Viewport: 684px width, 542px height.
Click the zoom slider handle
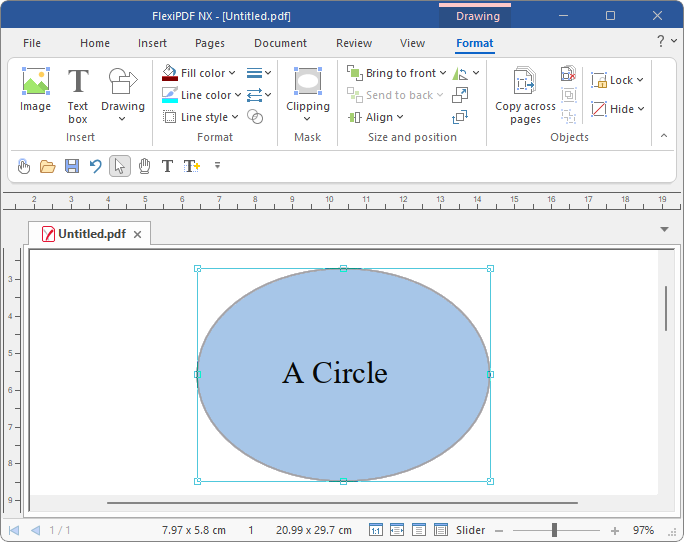coord(554,530)
